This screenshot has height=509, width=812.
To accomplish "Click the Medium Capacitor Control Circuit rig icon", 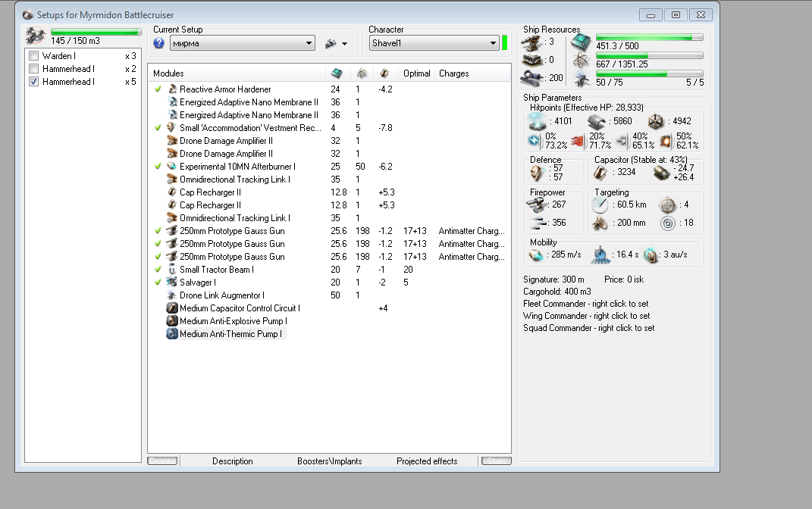I will [x=172, y=308].
